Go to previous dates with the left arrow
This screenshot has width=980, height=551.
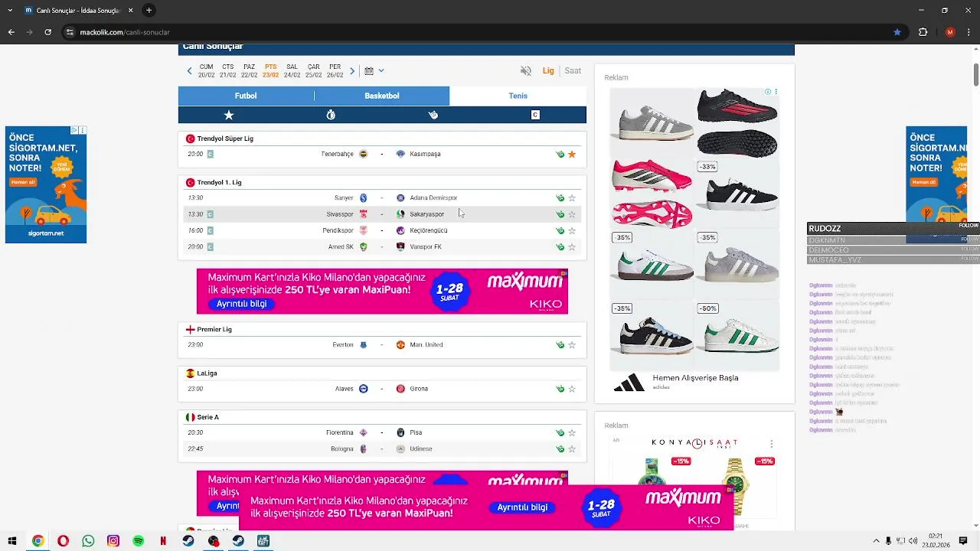189,71
